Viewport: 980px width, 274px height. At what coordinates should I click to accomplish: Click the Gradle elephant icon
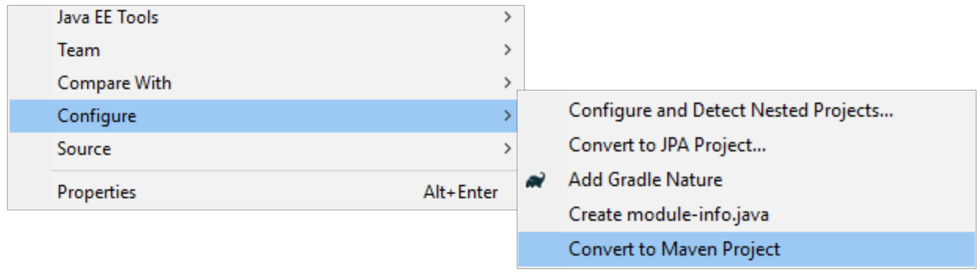535,180
